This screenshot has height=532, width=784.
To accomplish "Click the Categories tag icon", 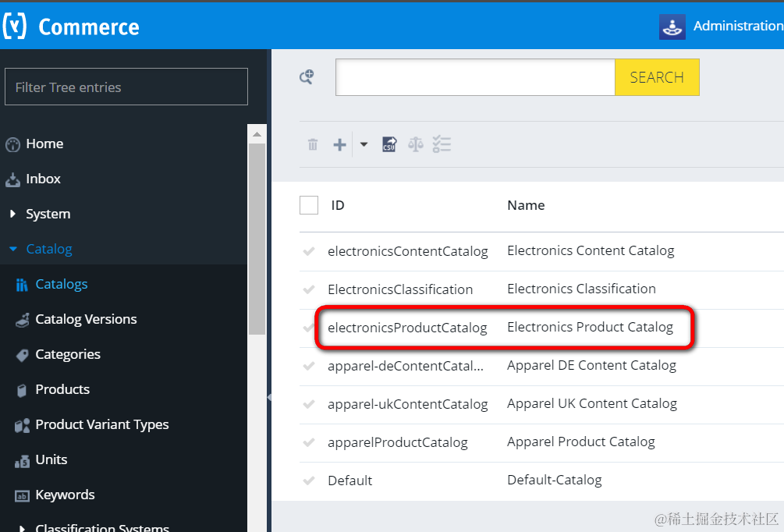I will click(x=22, y=355).
